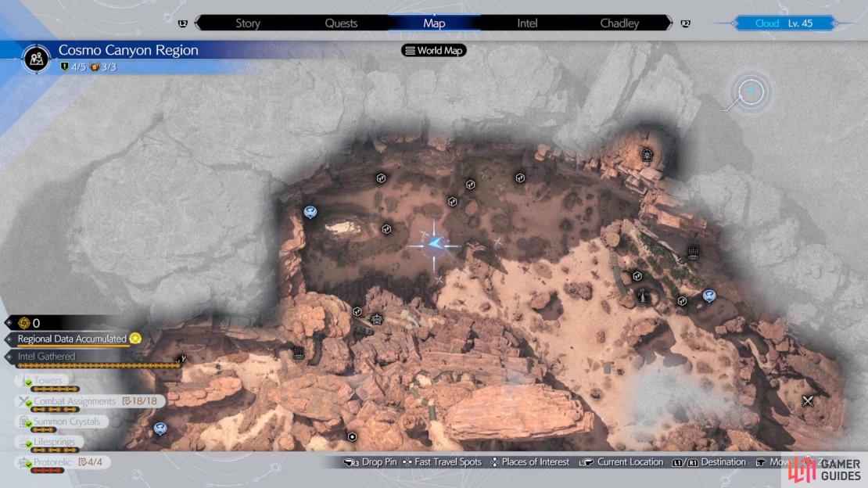Click the Destination hint
Viewport: 868px width, 488px height.
pos(709,462)
